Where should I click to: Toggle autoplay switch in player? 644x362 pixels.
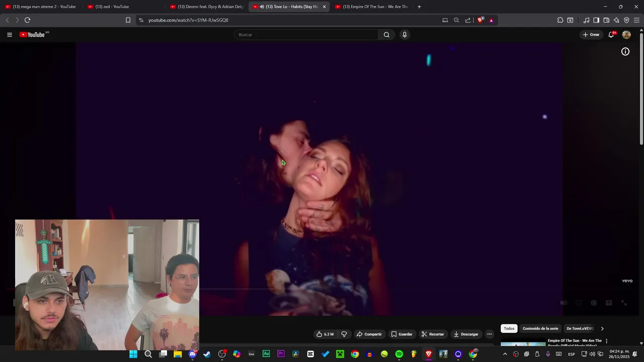[x=564, y=303]
